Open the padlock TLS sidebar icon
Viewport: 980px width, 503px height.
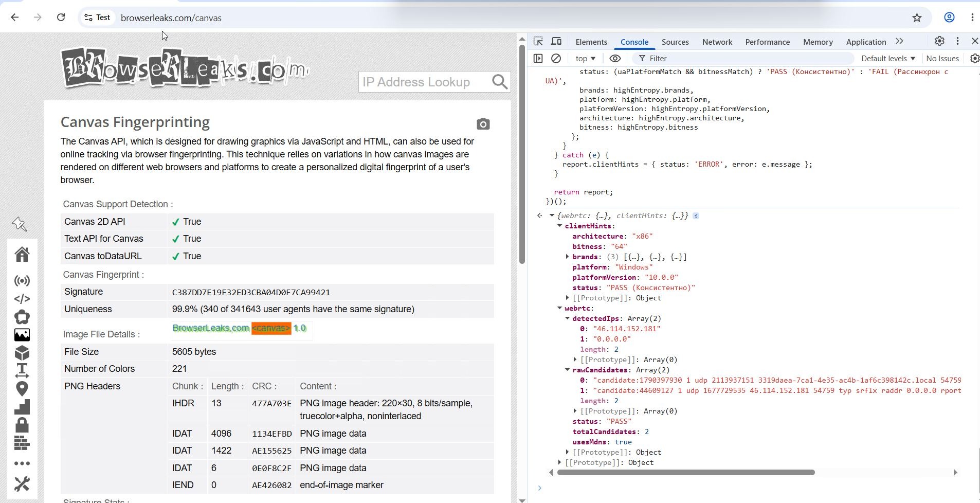pos(22,425)
